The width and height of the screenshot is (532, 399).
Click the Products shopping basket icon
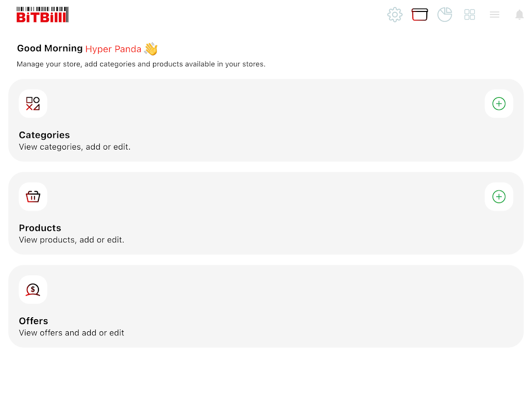[33, 197]
